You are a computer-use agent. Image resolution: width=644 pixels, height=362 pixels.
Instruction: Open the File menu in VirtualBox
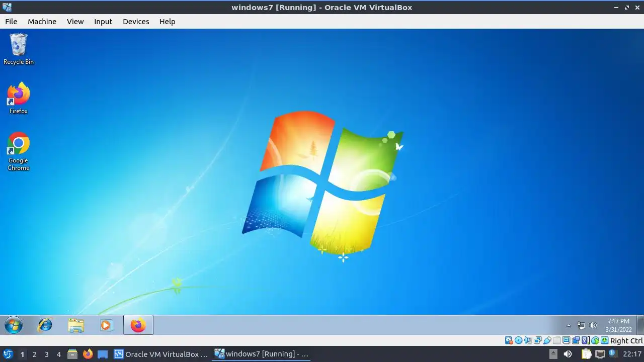click(x=11, y=22)
